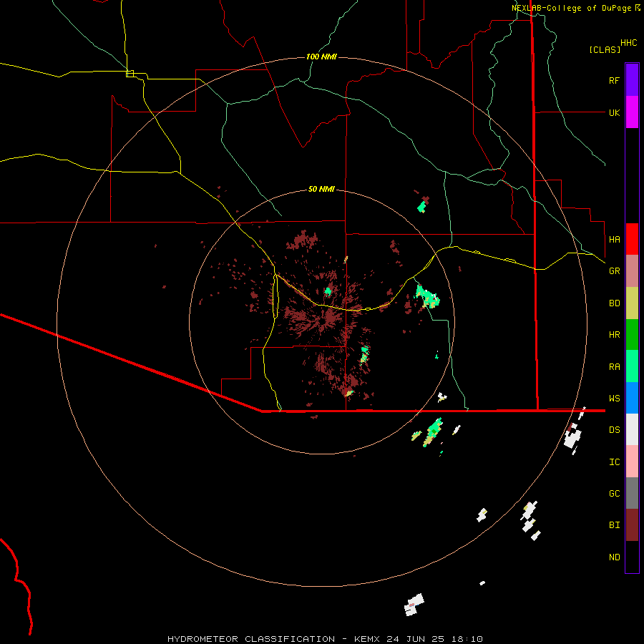Click the WS legend label
The height and width of the screenshot is (644, 644).
click(x=614, y=399)
